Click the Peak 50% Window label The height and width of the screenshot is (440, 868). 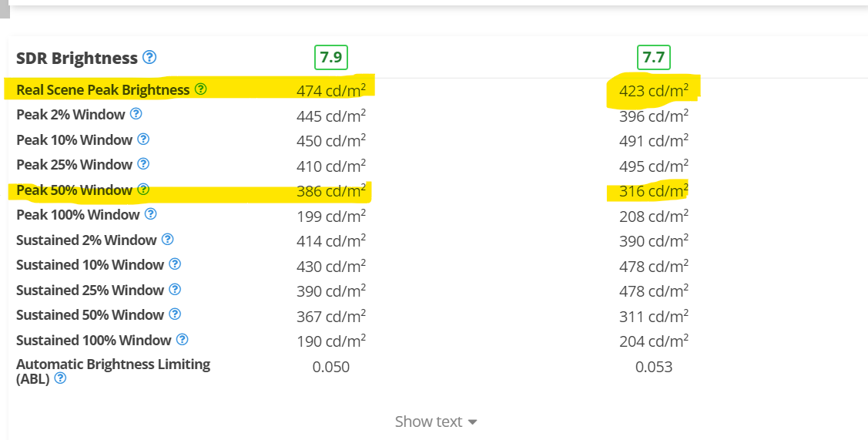coord(74,190)
